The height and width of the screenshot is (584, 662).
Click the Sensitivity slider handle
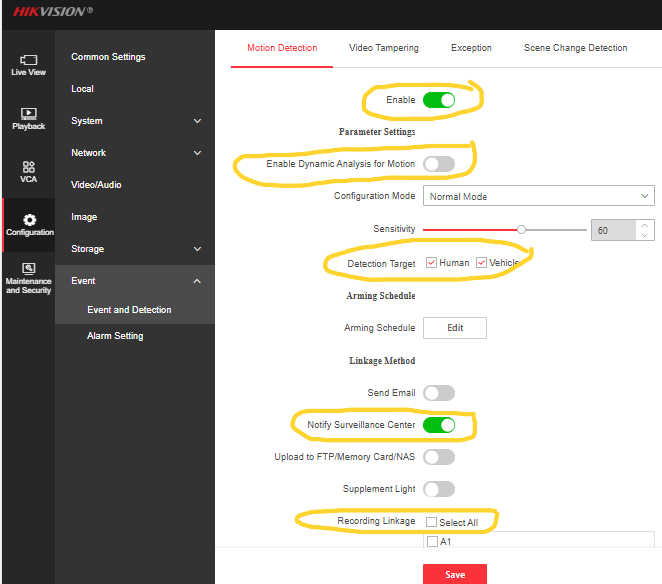point(521,229)
